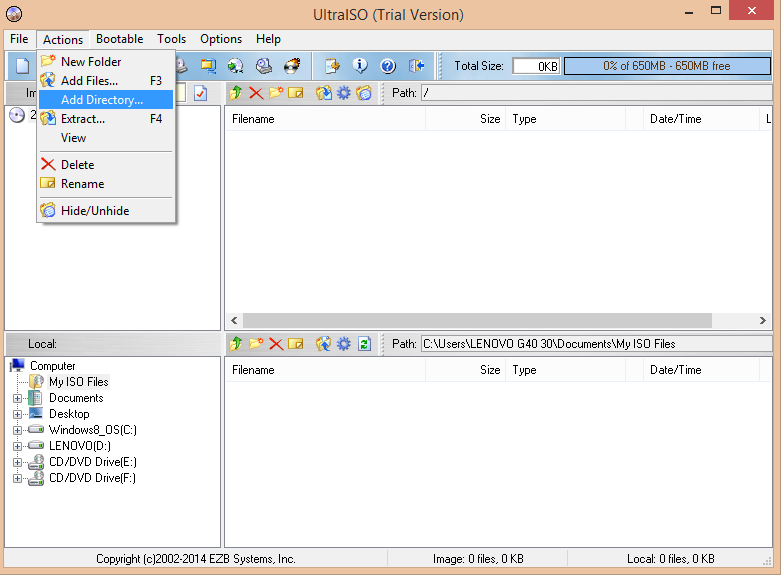
Task: Click the image pane scroll right arrow
Action: pos(762,320)
